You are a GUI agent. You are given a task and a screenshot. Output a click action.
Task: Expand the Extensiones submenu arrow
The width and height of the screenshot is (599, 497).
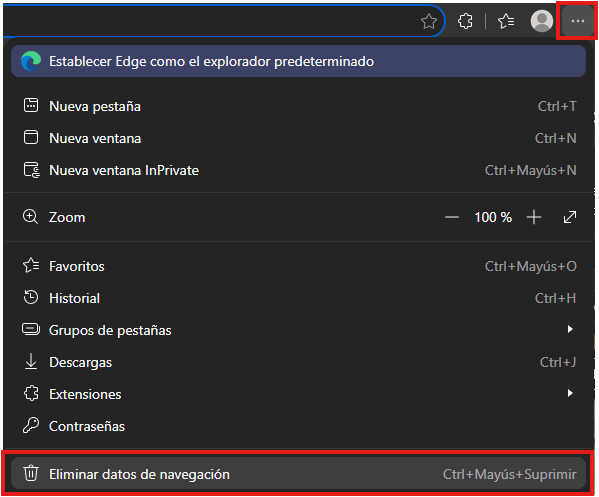tap(570, 393)
